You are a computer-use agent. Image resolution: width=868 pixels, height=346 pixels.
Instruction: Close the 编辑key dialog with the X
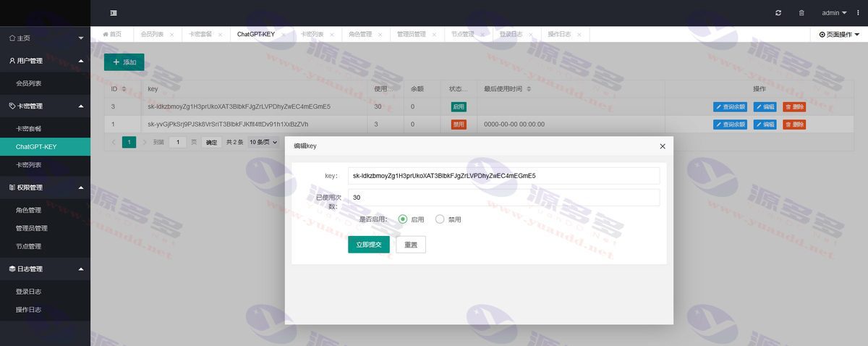[663, 146]
